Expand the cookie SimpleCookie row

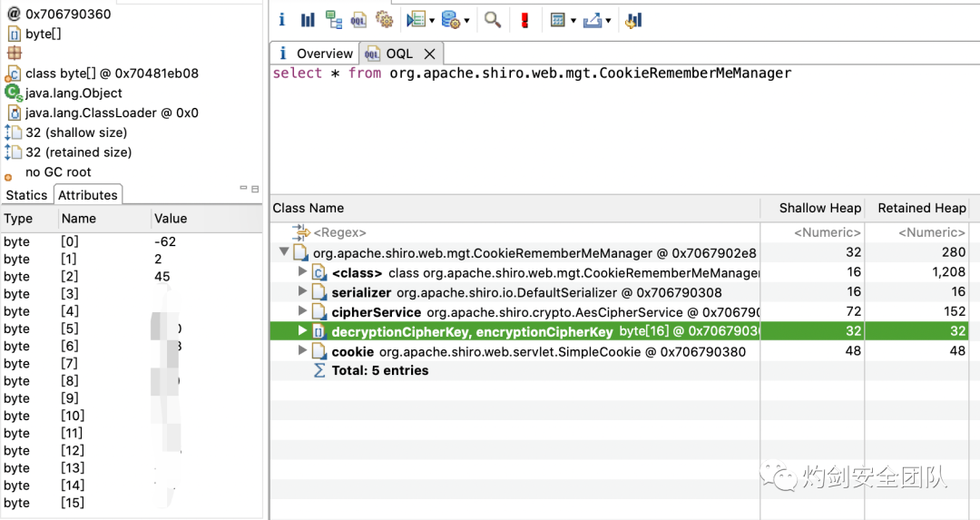click(303, 350)
